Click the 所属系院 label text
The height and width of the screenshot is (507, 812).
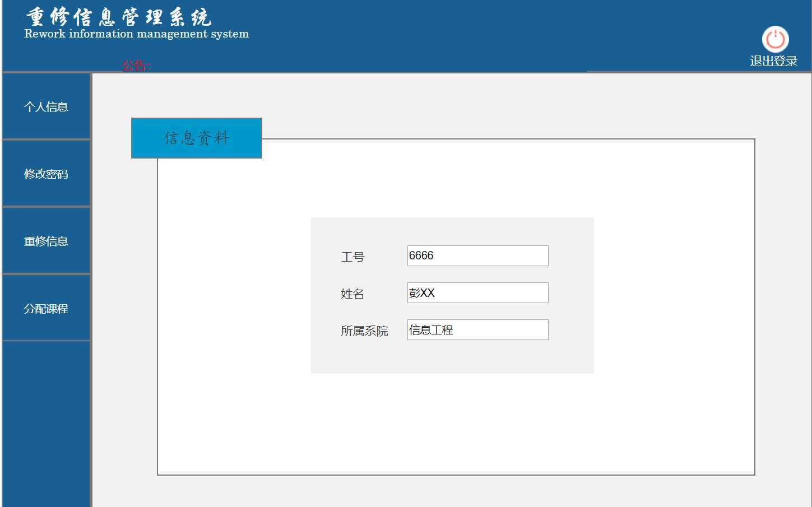pos(364,331)
